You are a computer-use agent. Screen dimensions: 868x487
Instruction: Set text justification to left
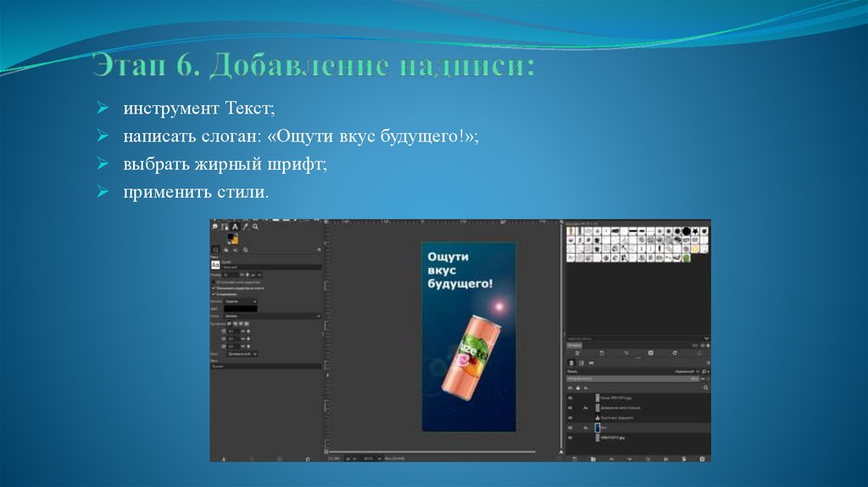(230, 323)
